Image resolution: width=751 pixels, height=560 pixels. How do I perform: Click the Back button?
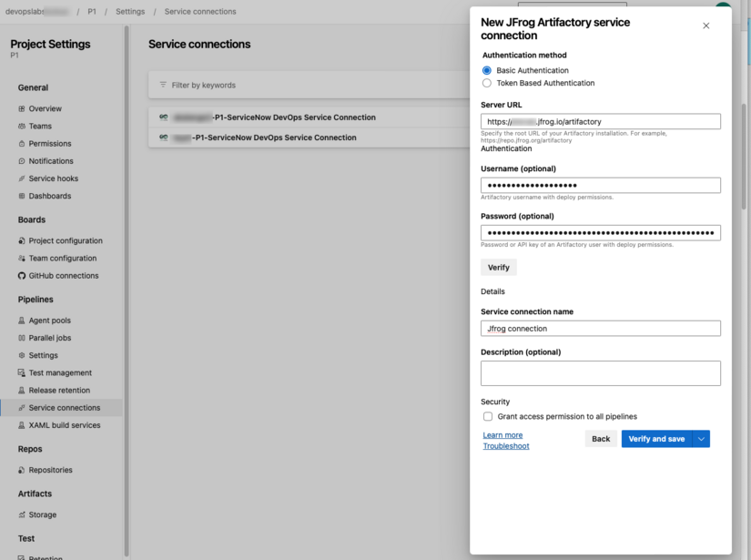(601, 439)
